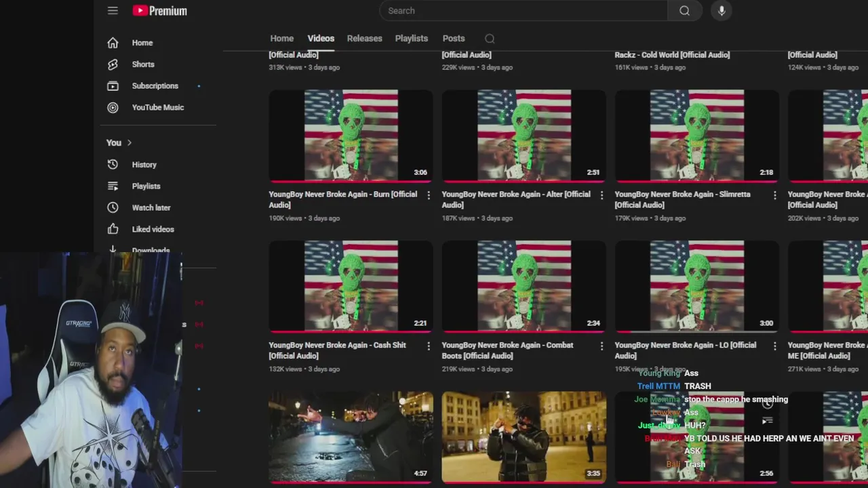Viewport: 868px width, 488px height.
Task: Play the 2:34 Combat Boots thumbnail
Action: tap(524, 286)
